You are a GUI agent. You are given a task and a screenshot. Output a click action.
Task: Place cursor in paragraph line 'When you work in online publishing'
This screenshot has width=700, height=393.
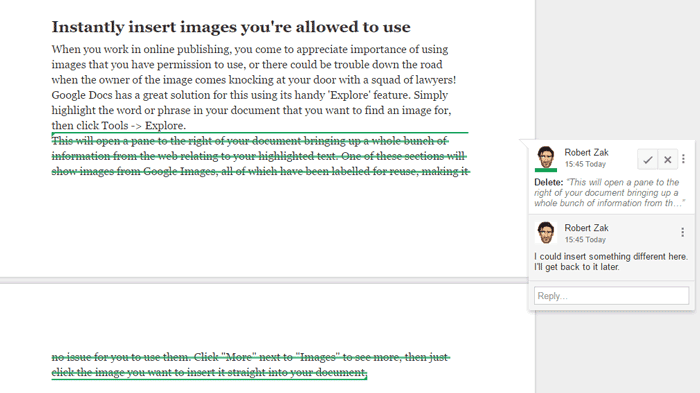pos(250,49)
